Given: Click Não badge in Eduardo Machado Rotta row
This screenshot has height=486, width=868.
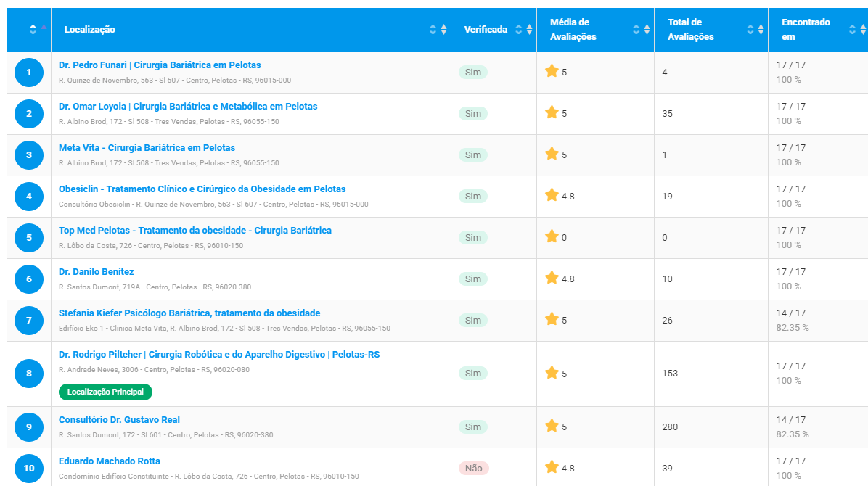Looking at the screenshot, I should (x=473, y=469).
